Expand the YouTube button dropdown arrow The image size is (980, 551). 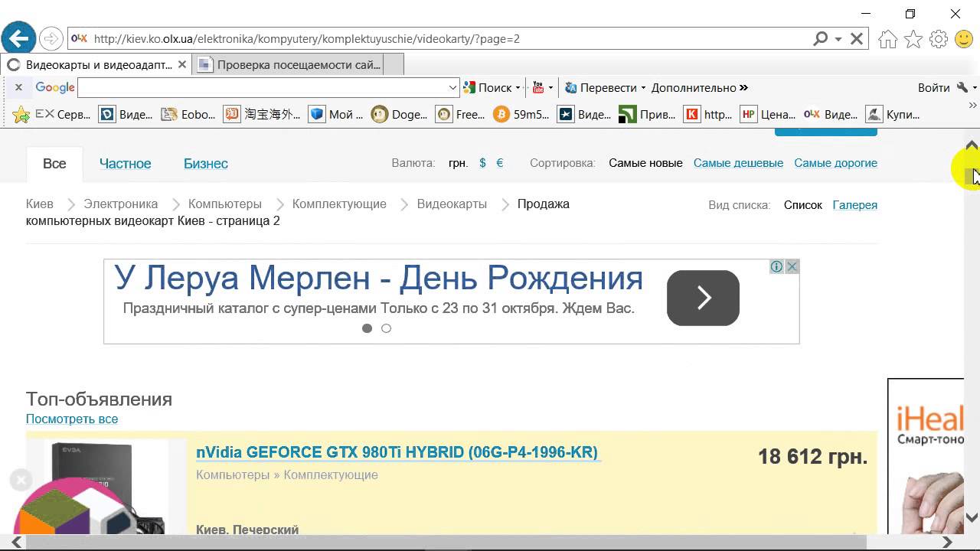point(550,87)
